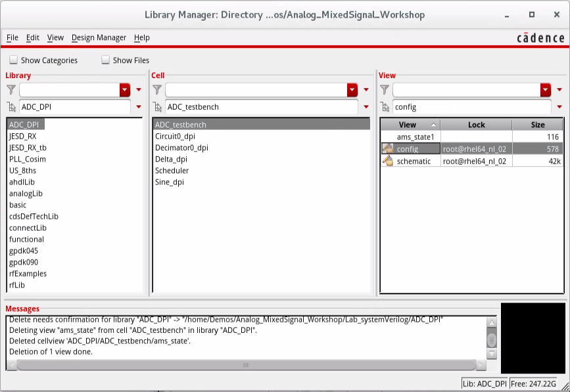Click the Messages horizontal scrollbar
This screenshot has height=392, width=570.
click(247, 365)
